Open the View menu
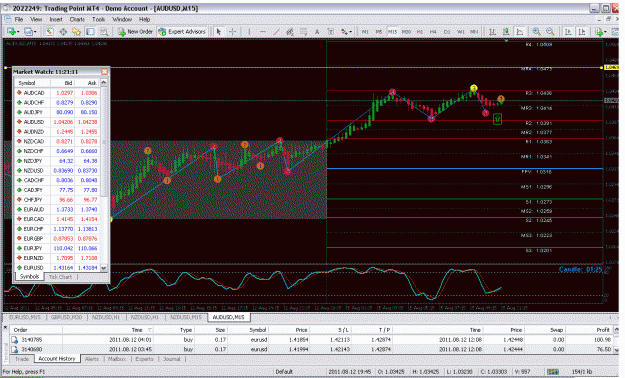 [36, 19]
